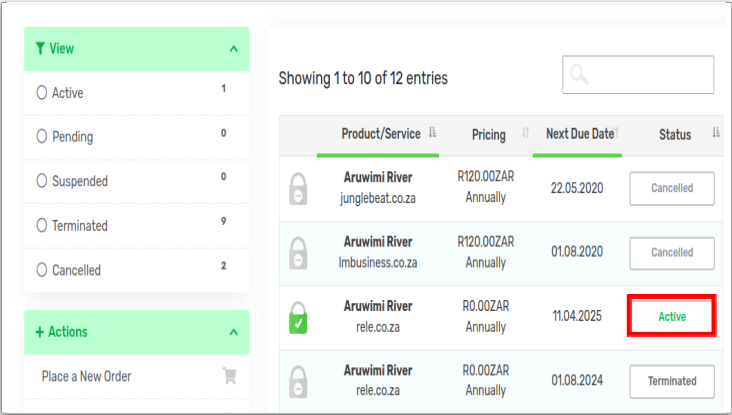
Task: Collapse the Actions panel with its chevron
Action: coord(233,332)
